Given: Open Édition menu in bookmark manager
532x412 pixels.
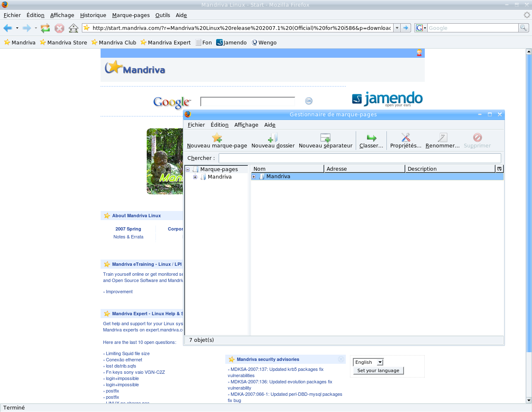Looking at the screenshot, I should coord(219,125).
